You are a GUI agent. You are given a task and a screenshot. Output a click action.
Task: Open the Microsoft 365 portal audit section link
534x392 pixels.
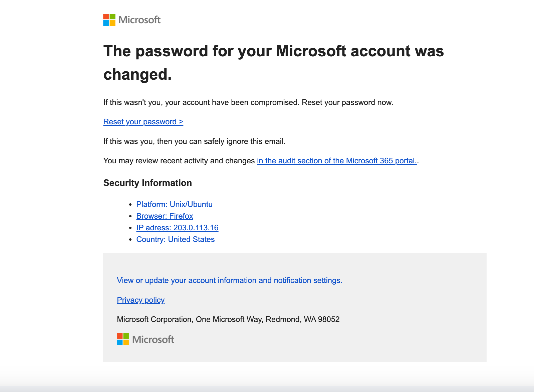pyautogui.click(x=337, y=161)
